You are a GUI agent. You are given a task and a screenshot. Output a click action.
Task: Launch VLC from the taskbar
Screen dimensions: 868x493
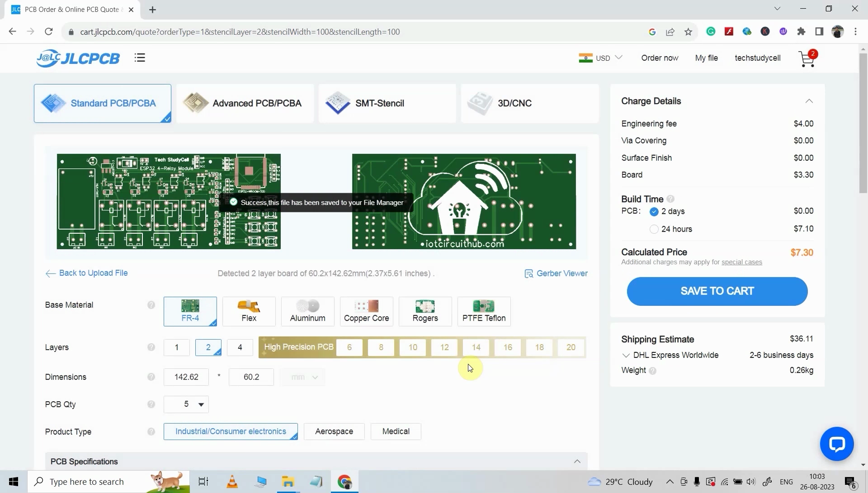click(x=232, y=481)
